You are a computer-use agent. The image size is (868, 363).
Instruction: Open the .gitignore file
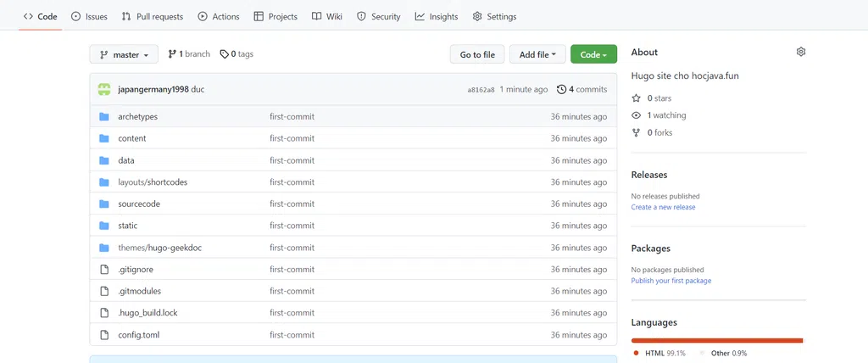(136, 270)
